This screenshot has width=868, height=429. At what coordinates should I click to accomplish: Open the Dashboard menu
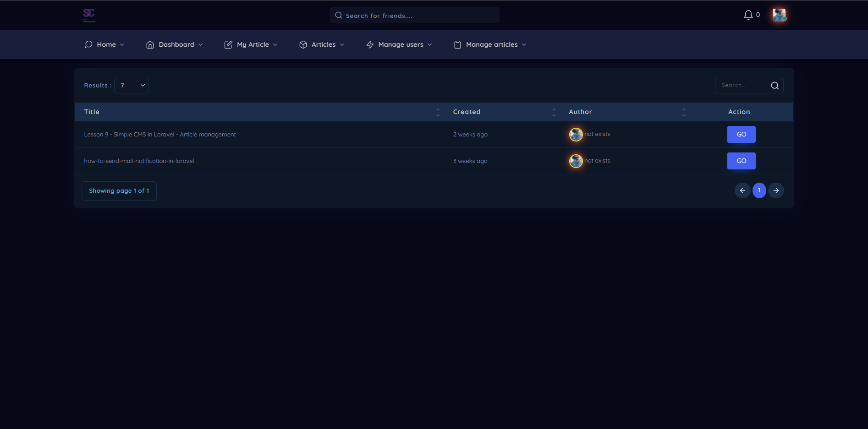point(175,44)
